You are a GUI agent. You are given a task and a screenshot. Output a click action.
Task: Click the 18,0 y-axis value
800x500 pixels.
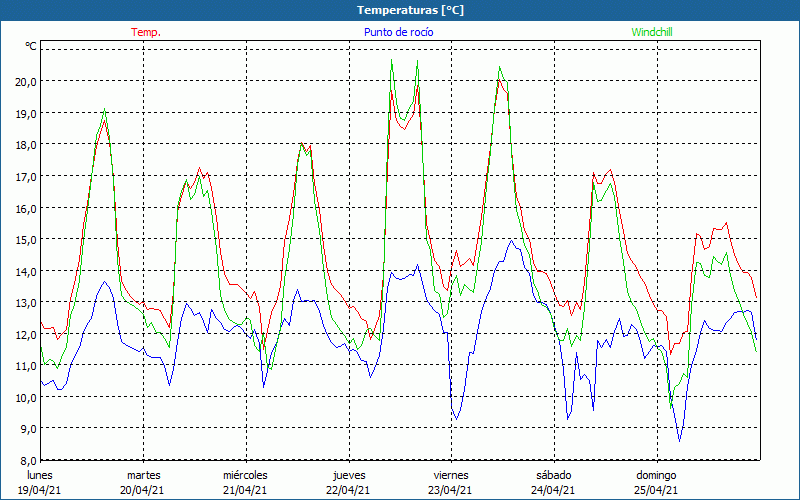pos(26,144)
